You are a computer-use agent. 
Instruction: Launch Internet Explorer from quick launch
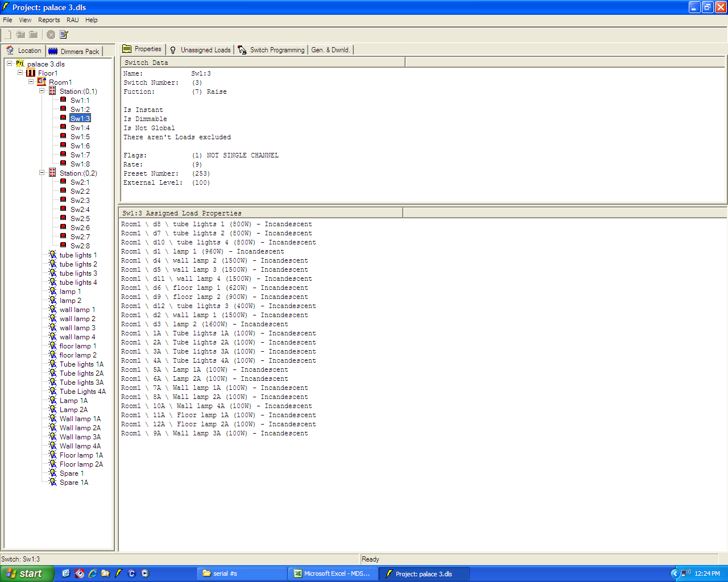click(93, 573)
